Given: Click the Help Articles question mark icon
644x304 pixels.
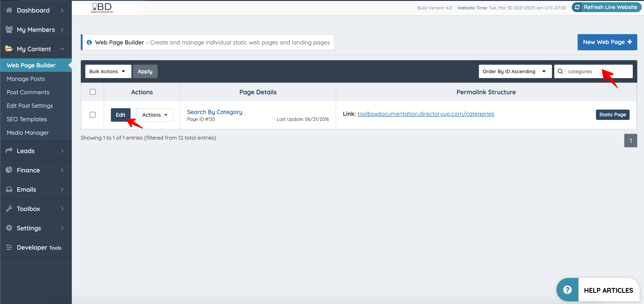Looking at the screenshot, I should [x=567, y=290].
